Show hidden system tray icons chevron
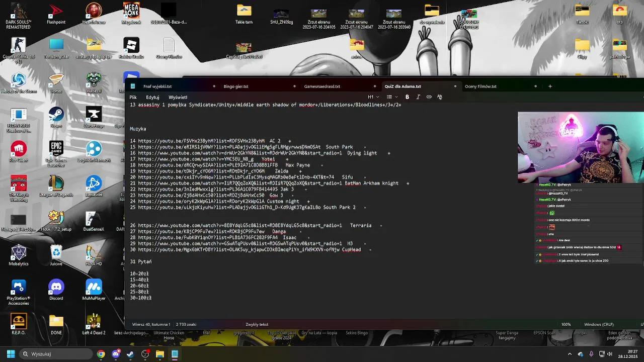Screen dimensions: 644x362 point(570,354)
